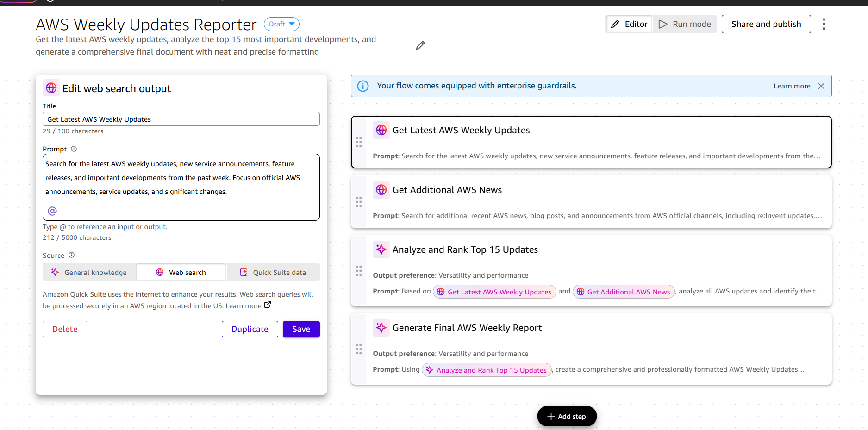Click the globe icon in Edit web search output header
This screenshot has width=868, height=430.
pos(51,87)
